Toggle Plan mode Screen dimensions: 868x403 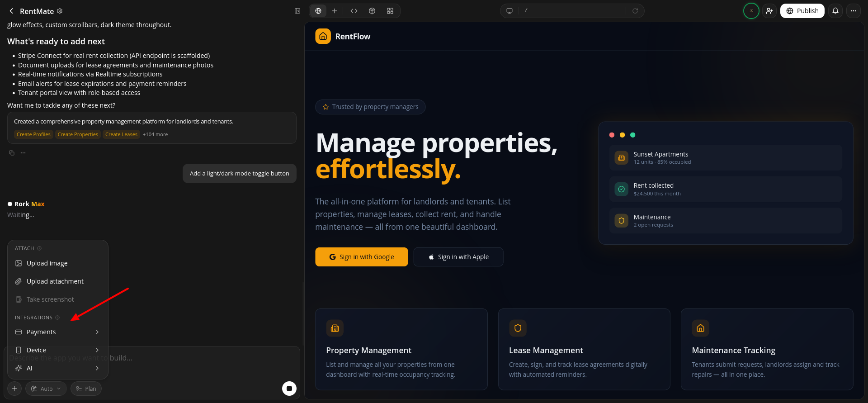[x=86, y=389]
